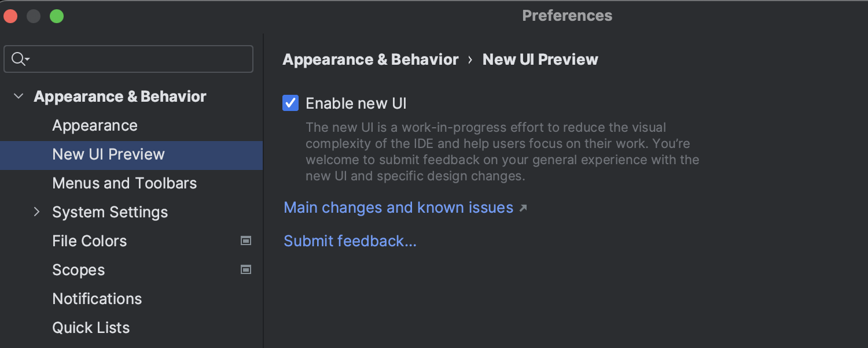The height and width of the screenshot is (348, 868).
Task: Click the Submit feedback link
Action: [x=350, y=240]
